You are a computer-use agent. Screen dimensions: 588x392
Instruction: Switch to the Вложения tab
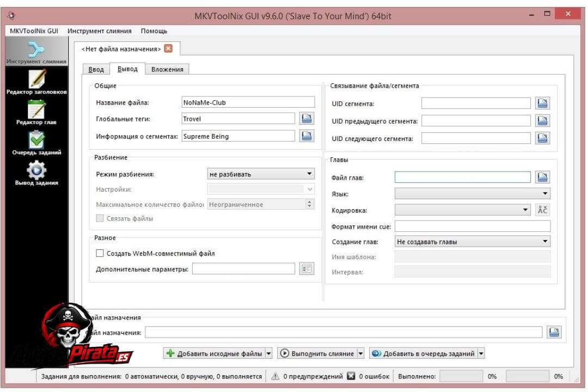coord(167,69)
